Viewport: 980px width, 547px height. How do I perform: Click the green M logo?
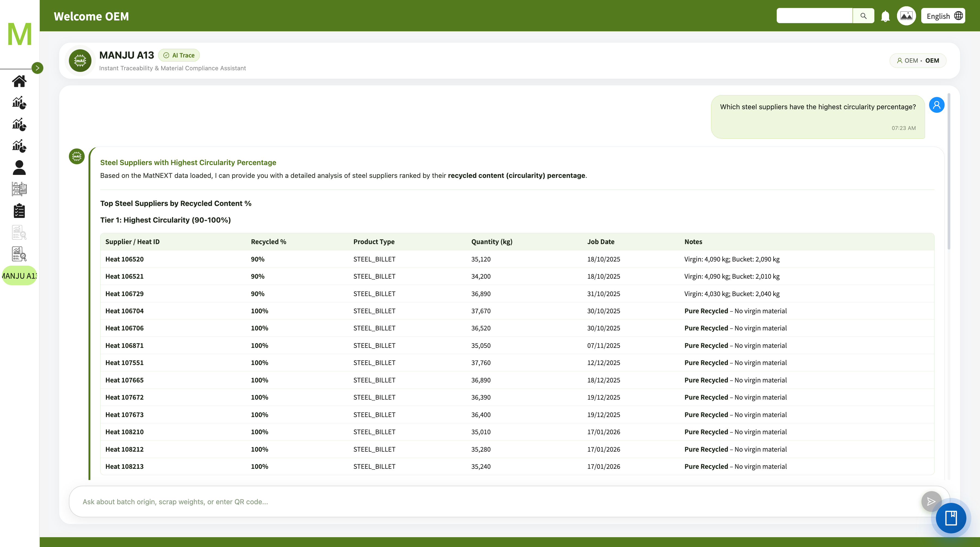[19, 34]
